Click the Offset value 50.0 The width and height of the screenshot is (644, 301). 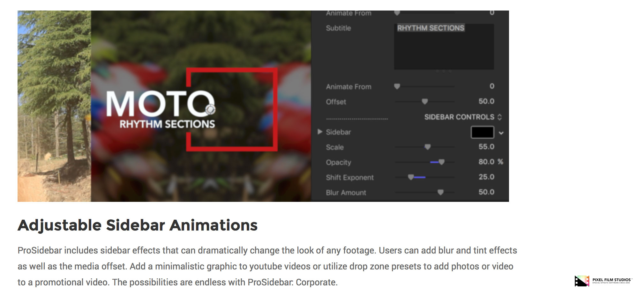coord(486,101)
